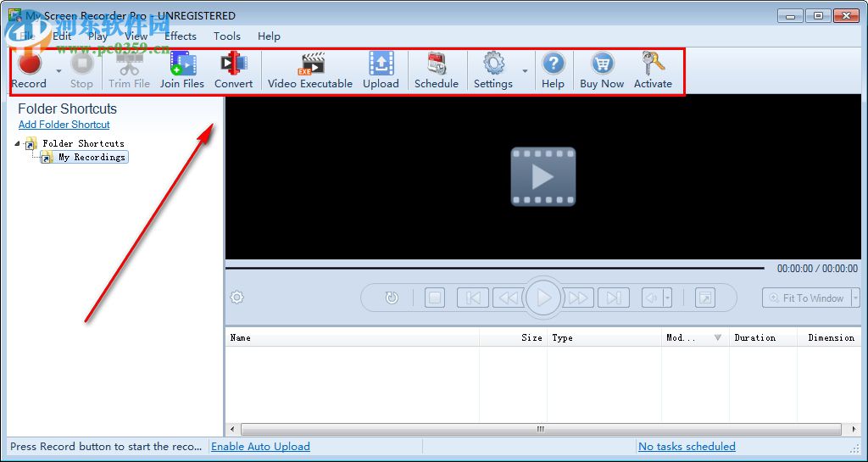The height and width of the screenshot is (462, 868).
Task: Toggle the repeat playback button
Action: click(392, 298)
